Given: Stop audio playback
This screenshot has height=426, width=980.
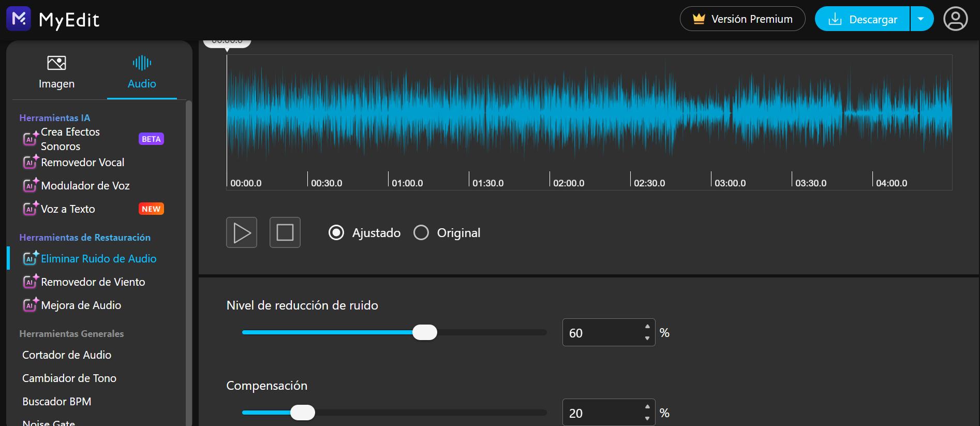Looking at the screenshot, I should (285, 232).
